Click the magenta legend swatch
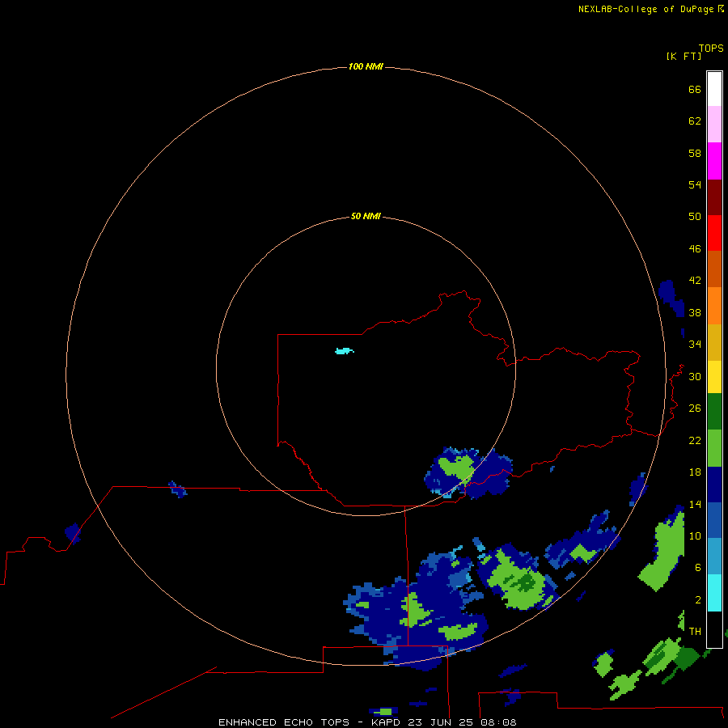 (x=714, y=161)
